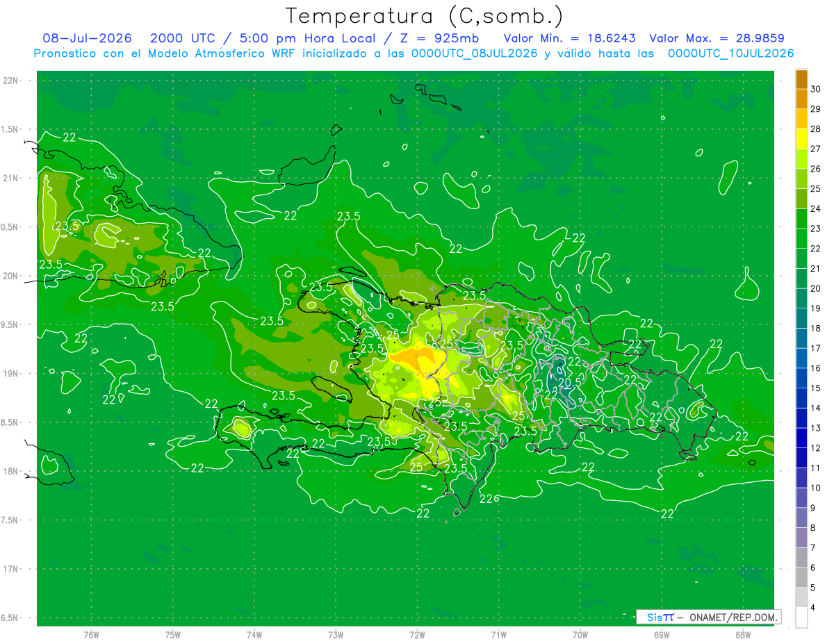Click the color scale value '24'
The height and width of the screenshot is (644, 834).
coord(816,208)
